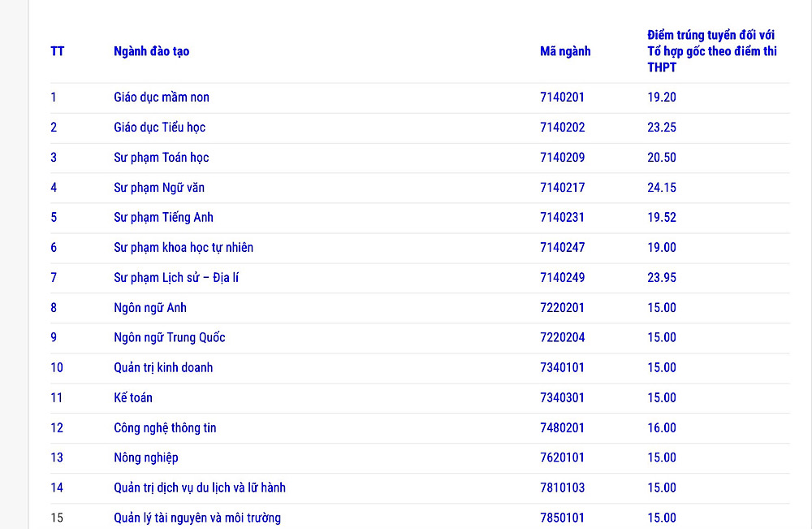Click 'Quản lý tài nguyên và môi trường' text
The height and width of the screenshot is (529, 812).
tap(197, 518)
